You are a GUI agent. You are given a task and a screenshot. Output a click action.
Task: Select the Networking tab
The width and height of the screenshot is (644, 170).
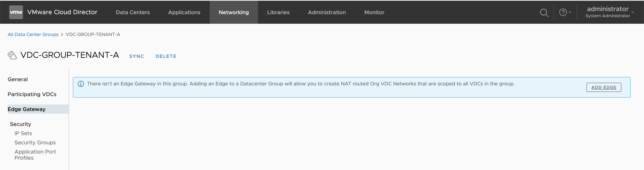tap(233, 12)
